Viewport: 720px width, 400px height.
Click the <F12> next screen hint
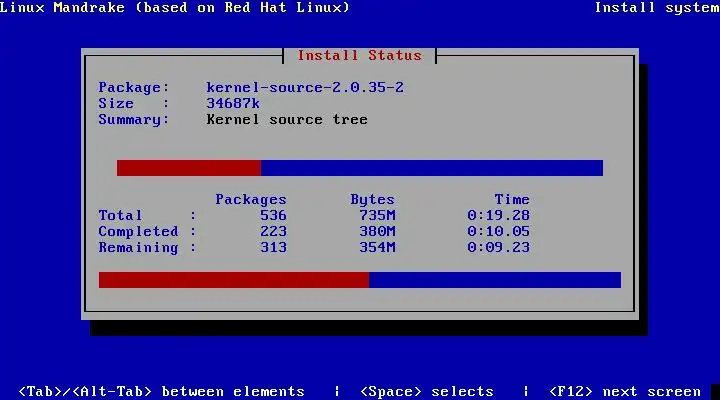(x=625, y=391)
